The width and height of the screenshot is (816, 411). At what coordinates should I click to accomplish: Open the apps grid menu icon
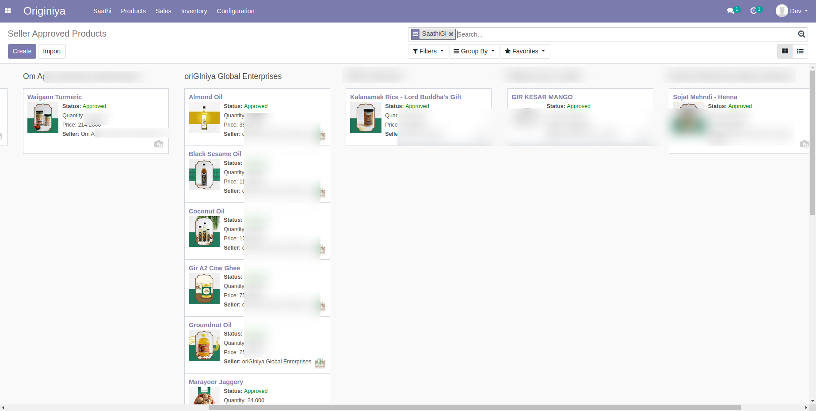[x=8, y=10]
